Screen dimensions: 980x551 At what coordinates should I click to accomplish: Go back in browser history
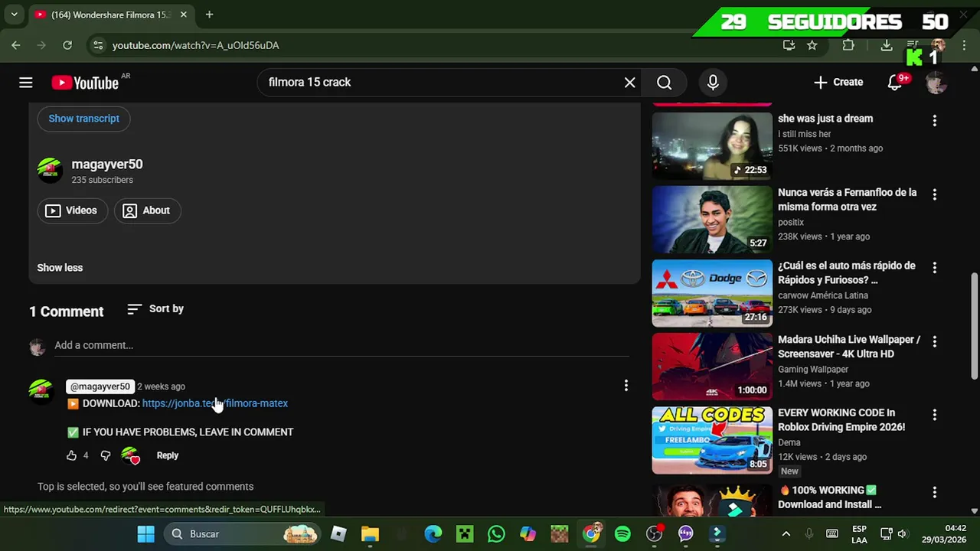point(16,45)
